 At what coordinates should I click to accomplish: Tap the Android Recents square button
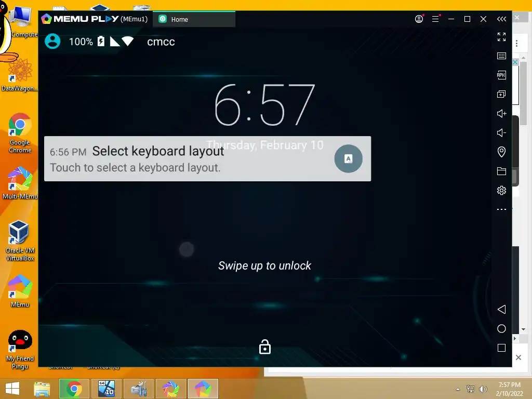click(x=501, y=348)
